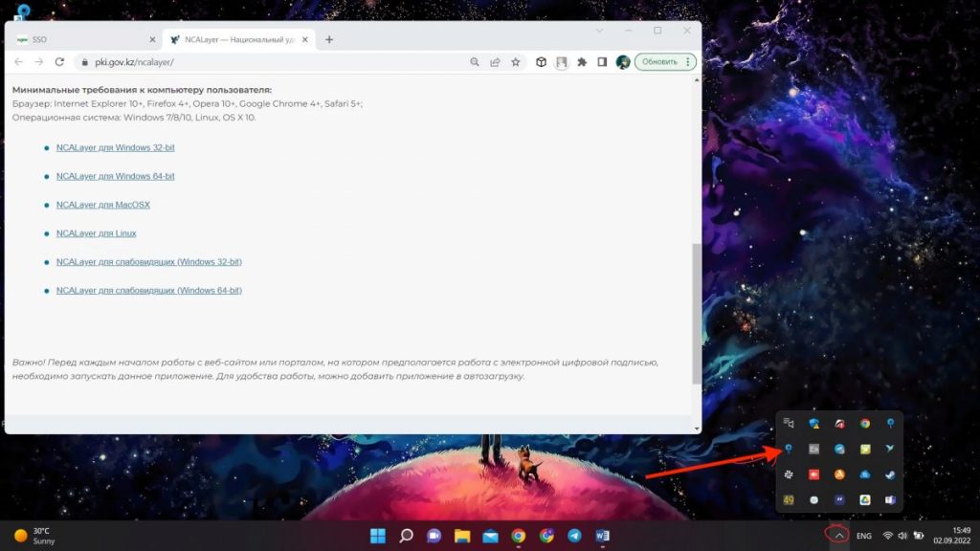This screenshot has width=980, height=551.
Task: Select the NCALayer tab
Action: [238, 39]
